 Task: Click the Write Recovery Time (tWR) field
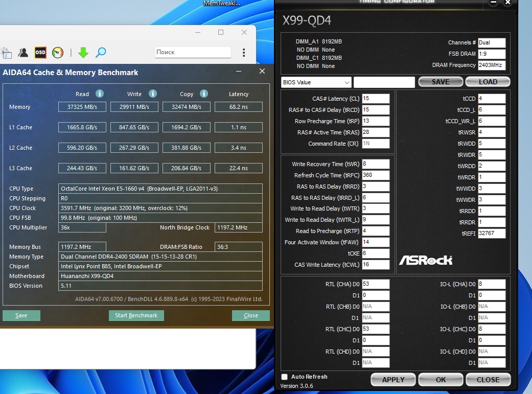point(376,164)
